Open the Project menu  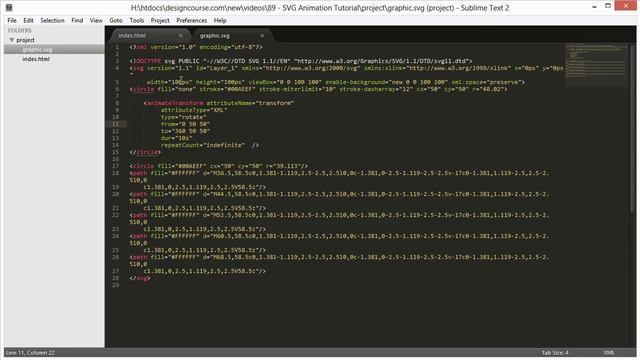(x=160, y=20)
